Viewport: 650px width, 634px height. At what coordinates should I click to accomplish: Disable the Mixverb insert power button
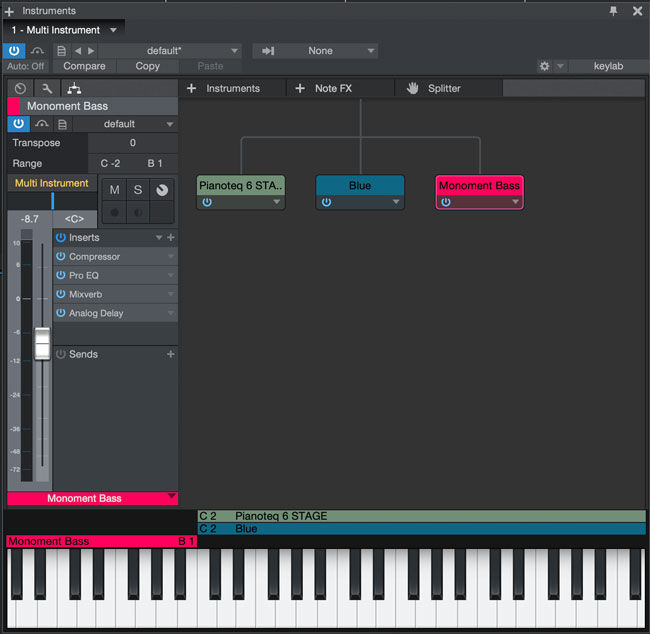coord(61,294)
